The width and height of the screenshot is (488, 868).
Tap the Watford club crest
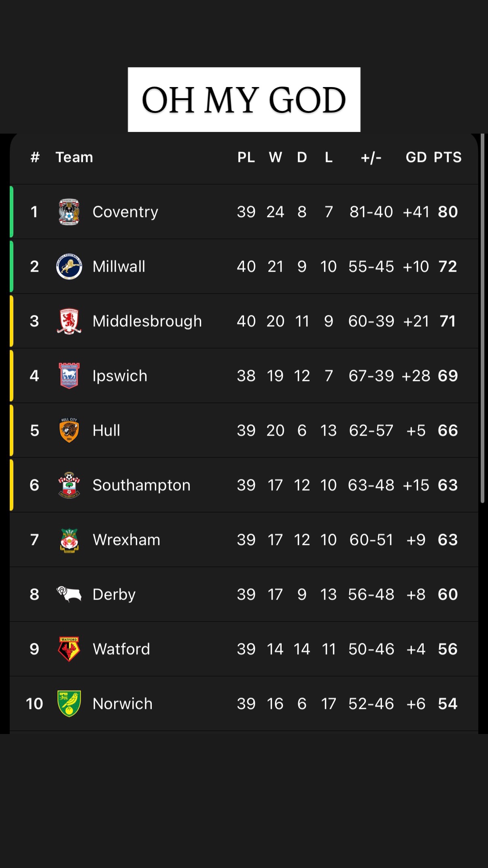tap(69, 649)
